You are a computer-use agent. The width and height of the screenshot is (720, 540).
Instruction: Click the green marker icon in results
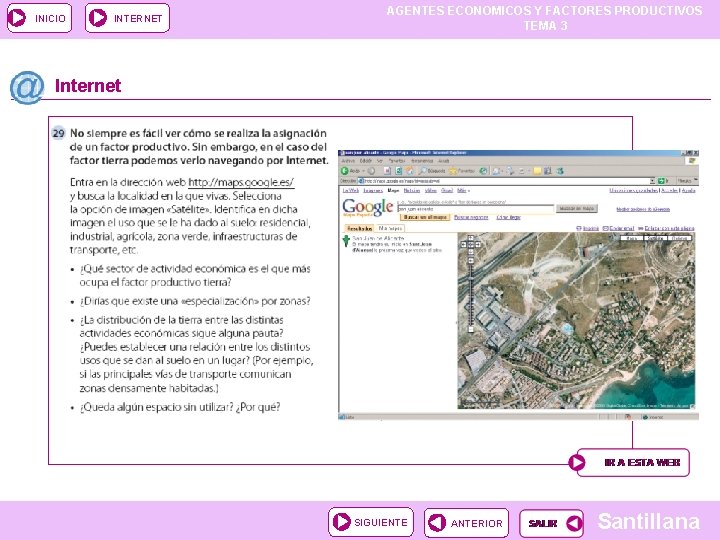(x=346, y=241)
